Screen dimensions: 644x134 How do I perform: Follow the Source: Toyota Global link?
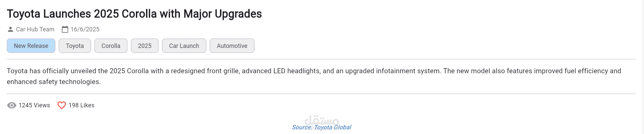click(x=322, y=127)
